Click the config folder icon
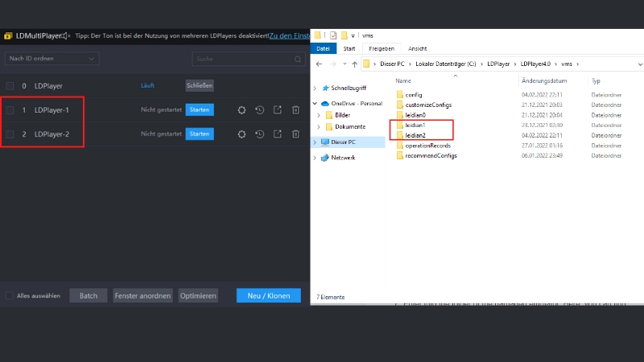 [400, 95]
